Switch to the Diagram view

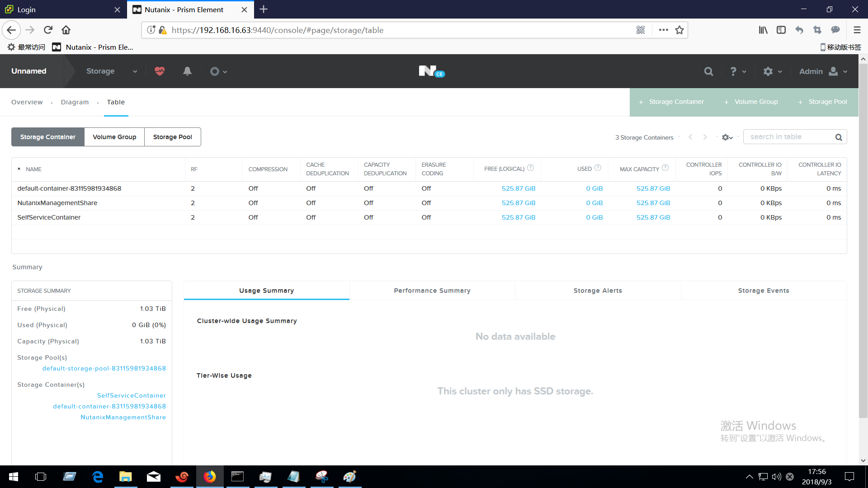click(x=75, y=102)
